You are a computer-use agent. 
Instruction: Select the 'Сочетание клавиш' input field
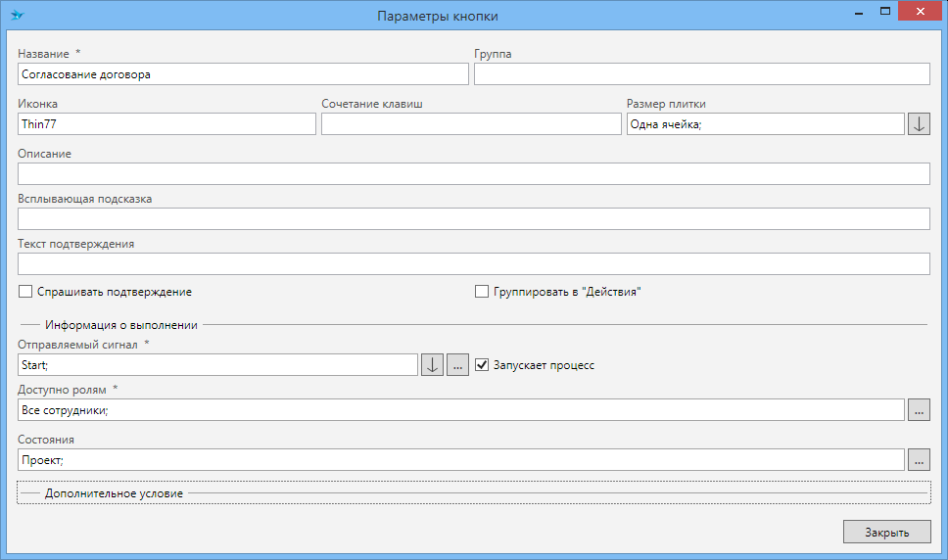tap(471, 124)
